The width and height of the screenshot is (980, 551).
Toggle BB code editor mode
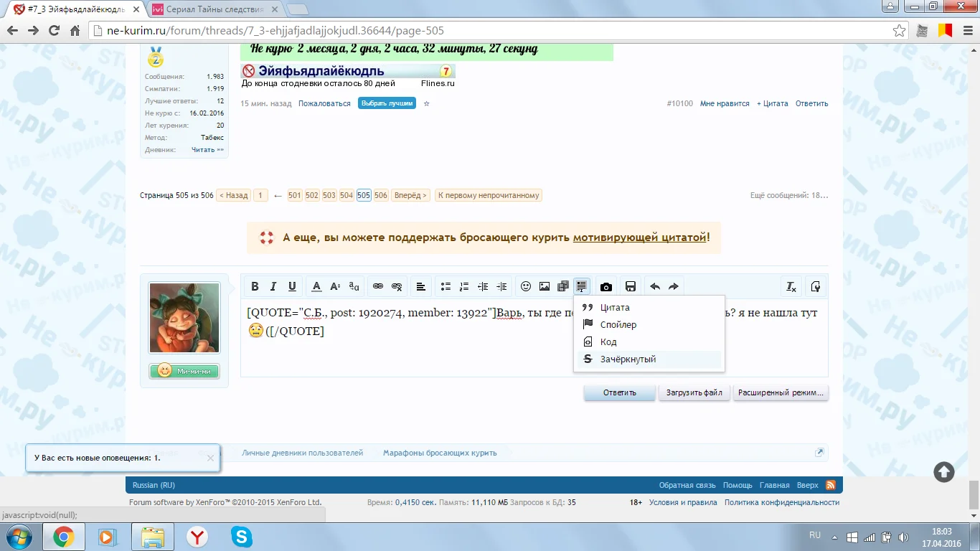tap(816, 287)
